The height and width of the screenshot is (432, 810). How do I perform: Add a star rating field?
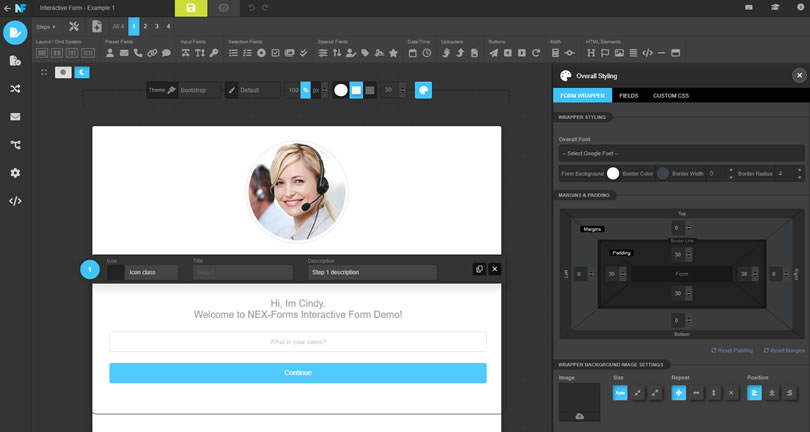click(394, 53)
